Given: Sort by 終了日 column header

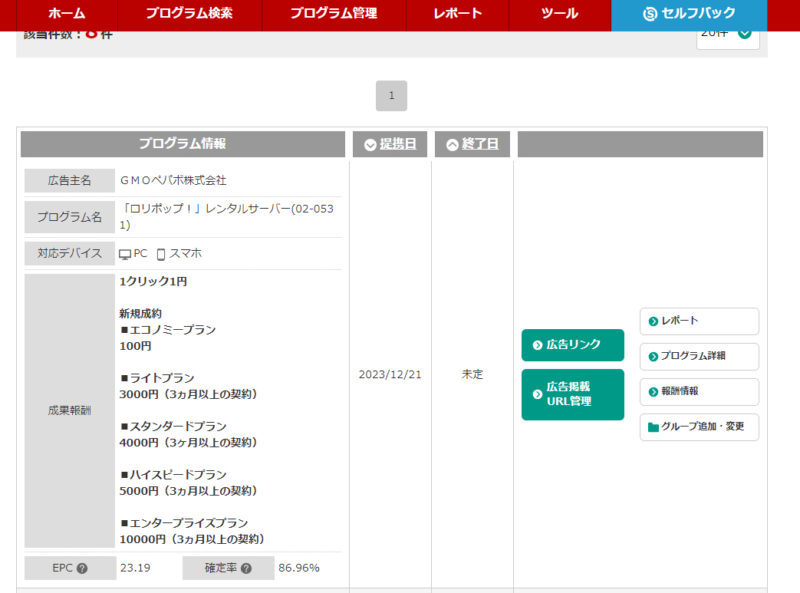Looking at the screenshot, I should coord(471,144).
